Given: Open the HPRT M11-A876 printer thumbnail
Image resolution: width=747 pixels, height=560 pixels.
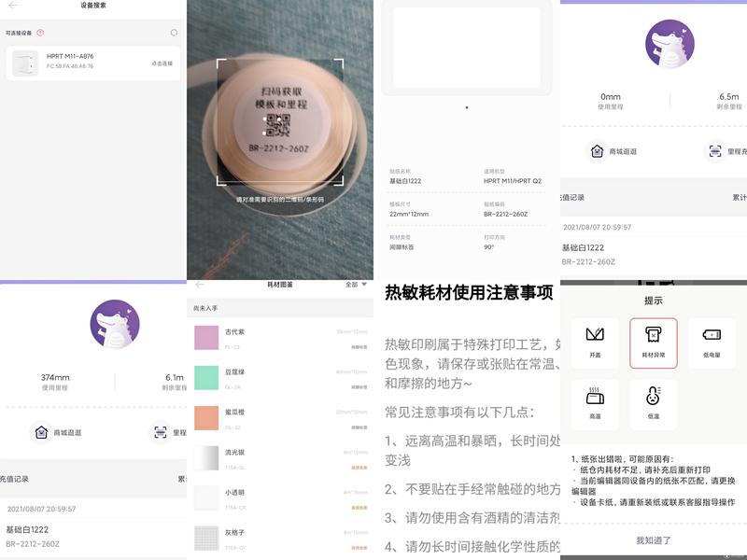Looking at the screenshot, I should [x=25, y=63].
